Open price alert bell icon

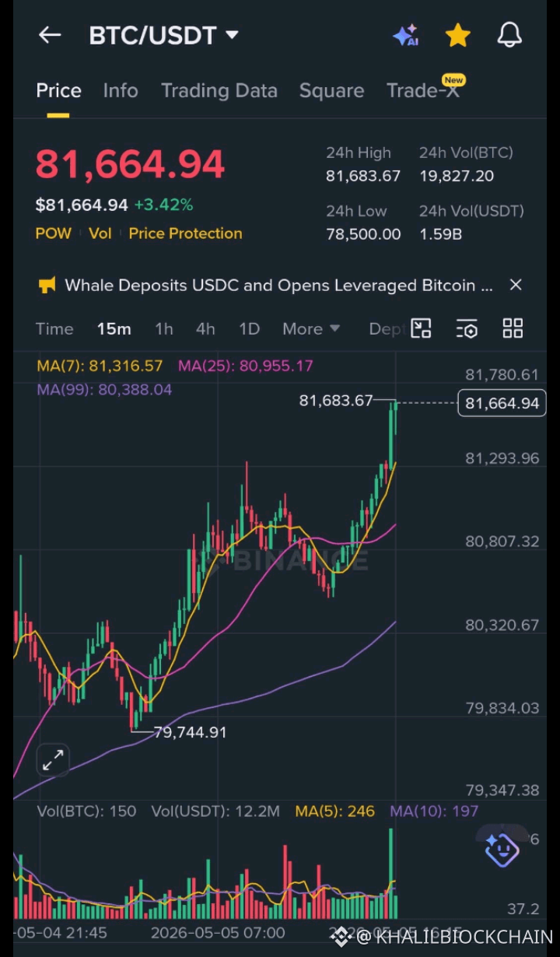pos(509,35)
